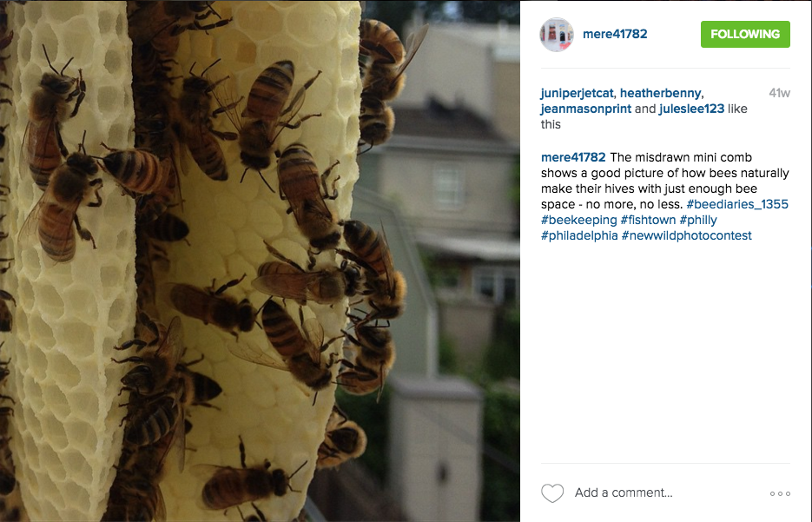The image size is (812, 522).
Task: Open juleslee123 profile from the likes list
Action: [691, 109]
